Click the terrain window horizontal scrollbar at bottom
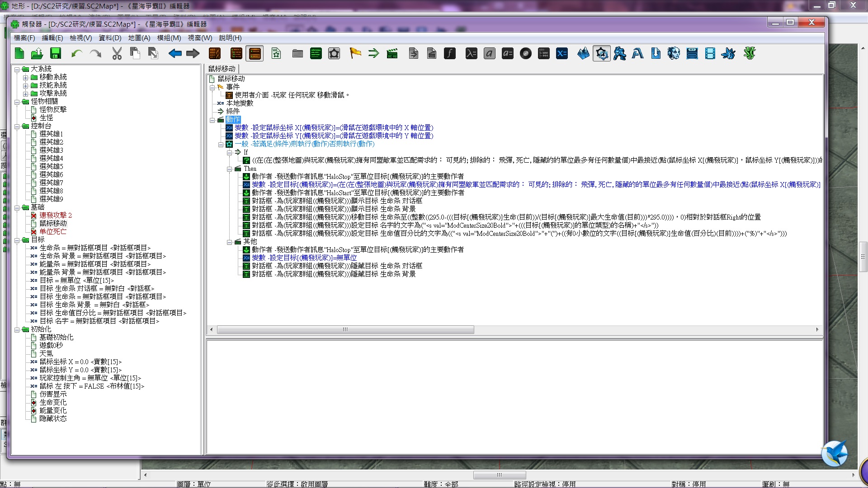 click(x=500, y=475)
